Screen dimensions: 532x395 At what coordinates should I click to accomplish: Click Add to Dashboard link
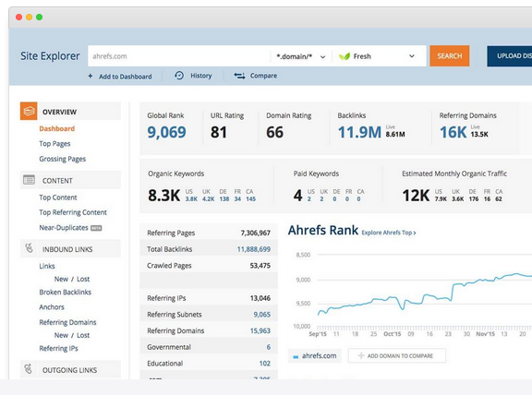pyautogui.click(x=126, y=77)
